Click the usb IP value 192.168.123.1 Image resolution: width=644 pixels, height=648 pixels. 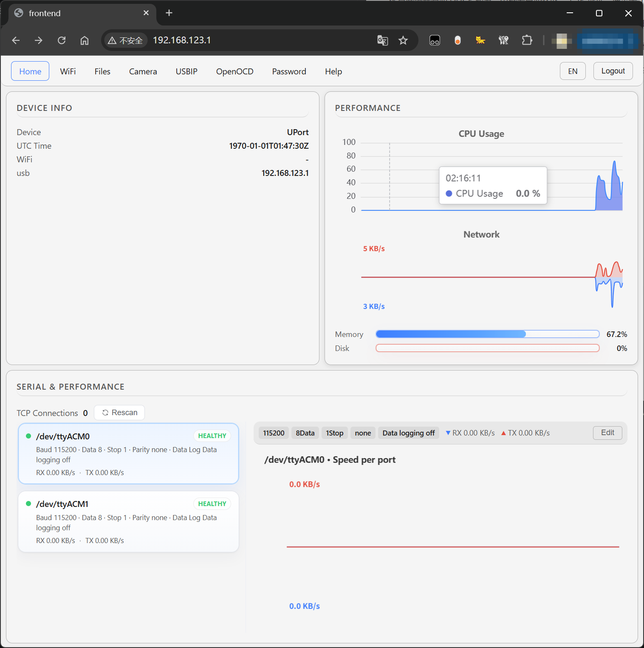285,173
